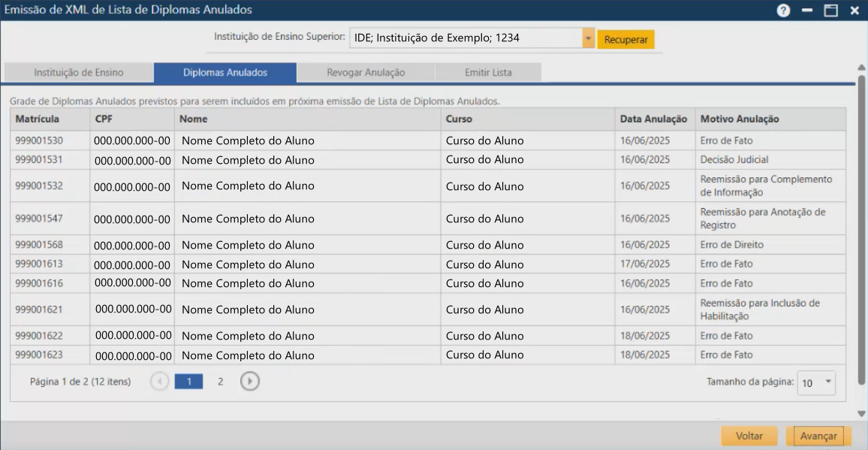This screenshot has height=450, width=868.
Task: Click the Voltar button
Action: pos(749,436)
